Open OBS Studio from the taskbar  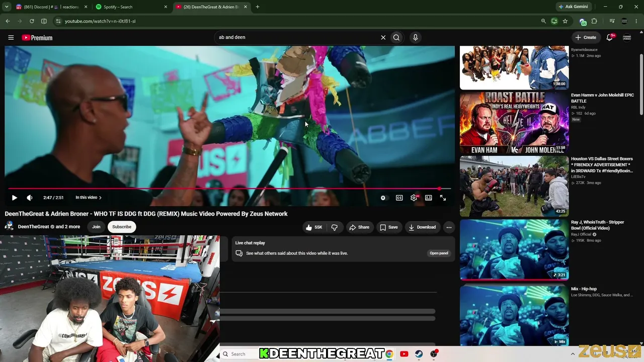434,354
